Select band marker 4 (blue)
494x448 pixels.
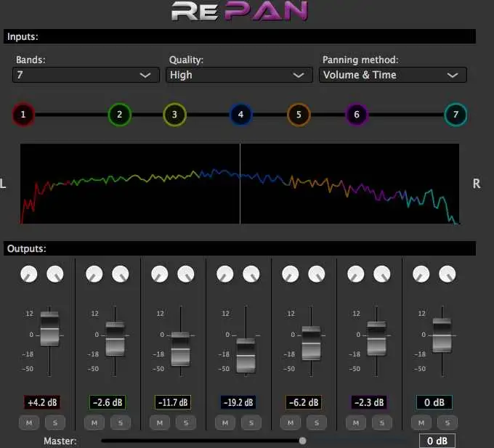click(240, 114)
